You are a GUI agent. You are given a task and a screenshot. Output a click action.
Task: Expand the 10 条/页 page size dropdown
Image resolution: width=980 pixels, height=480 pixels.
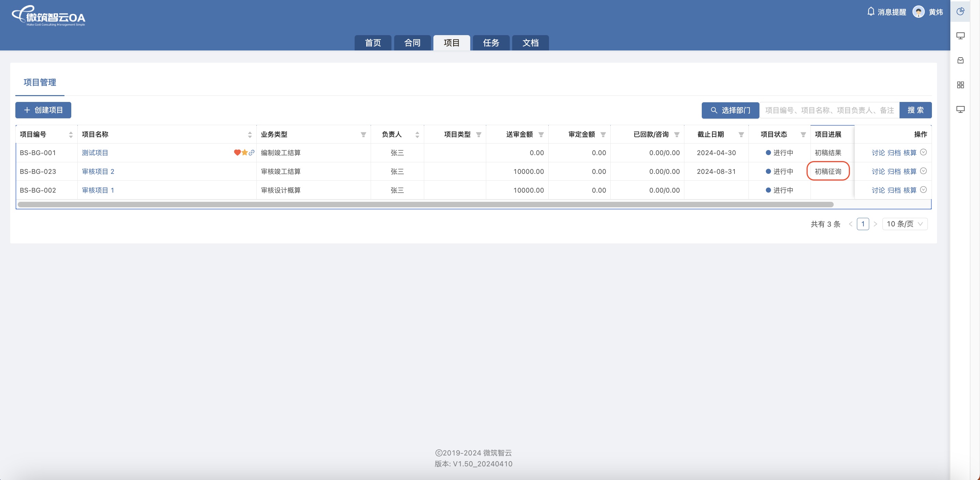[x=905, y=224]
